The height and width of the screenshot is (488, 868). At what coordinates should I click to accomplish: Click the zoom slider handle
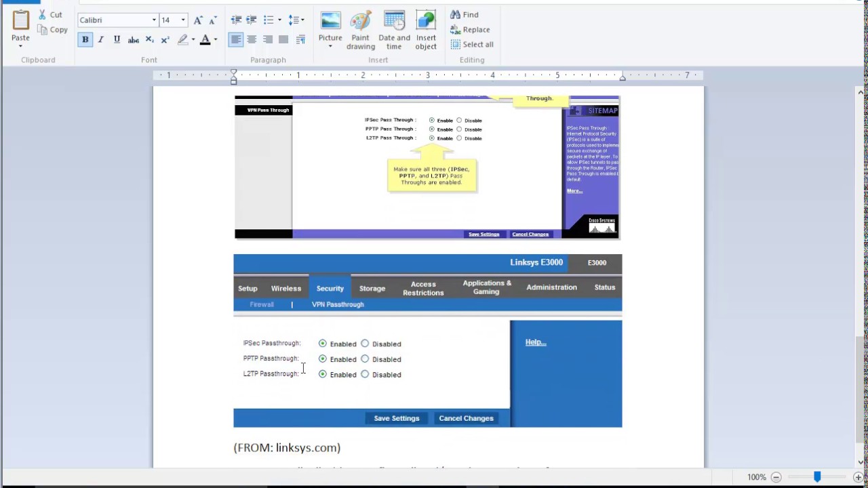[x=817, y=477]
